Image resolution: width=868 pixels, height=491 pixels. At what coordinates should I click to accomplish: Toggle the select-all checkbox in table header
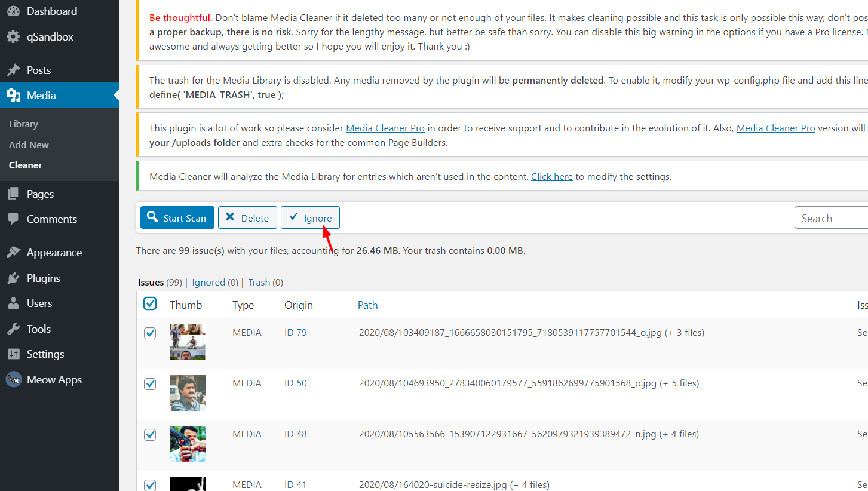click(x=150, y=304)
